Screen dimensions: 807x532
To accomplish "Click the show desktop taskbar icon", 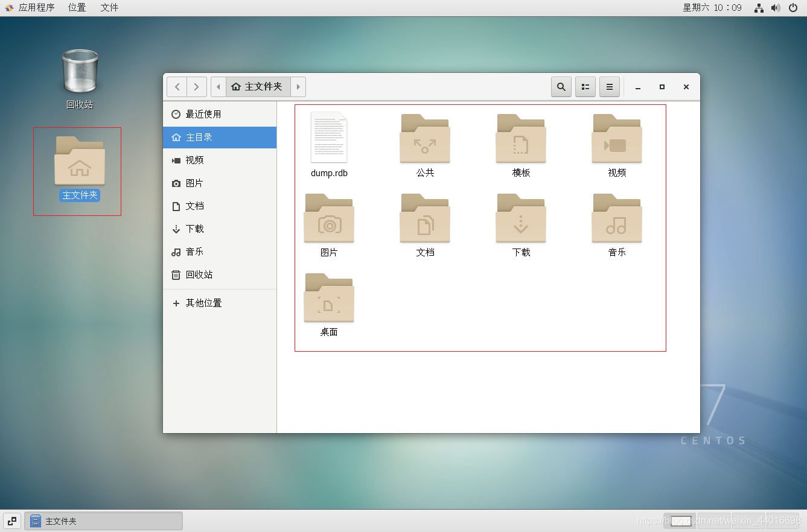I will coord(12,521).
